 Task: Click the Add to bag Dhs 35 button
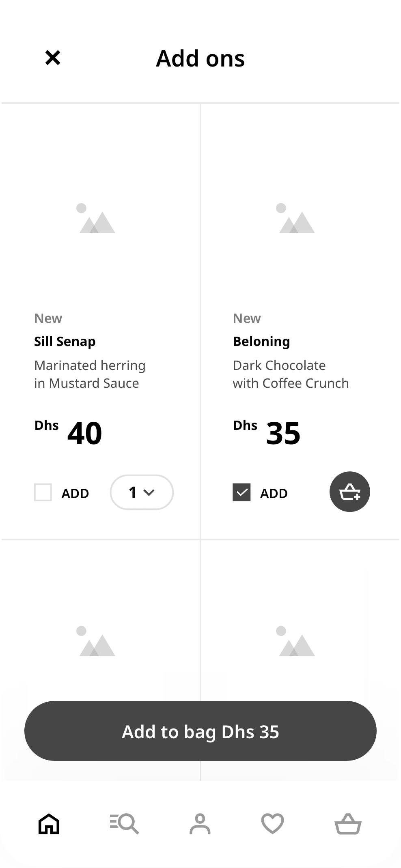click(200, 731)
